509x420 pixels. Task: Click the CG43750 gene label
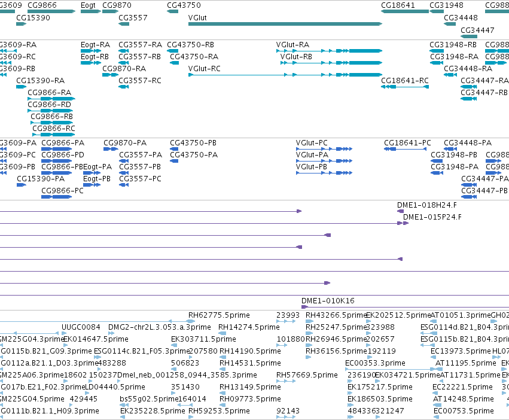click(184, 5)
